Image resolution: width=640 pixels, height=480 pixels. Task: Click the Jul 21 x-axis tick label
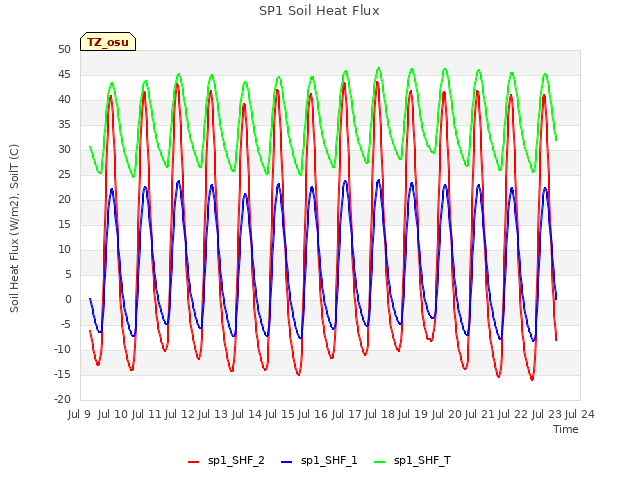[480, 414]
